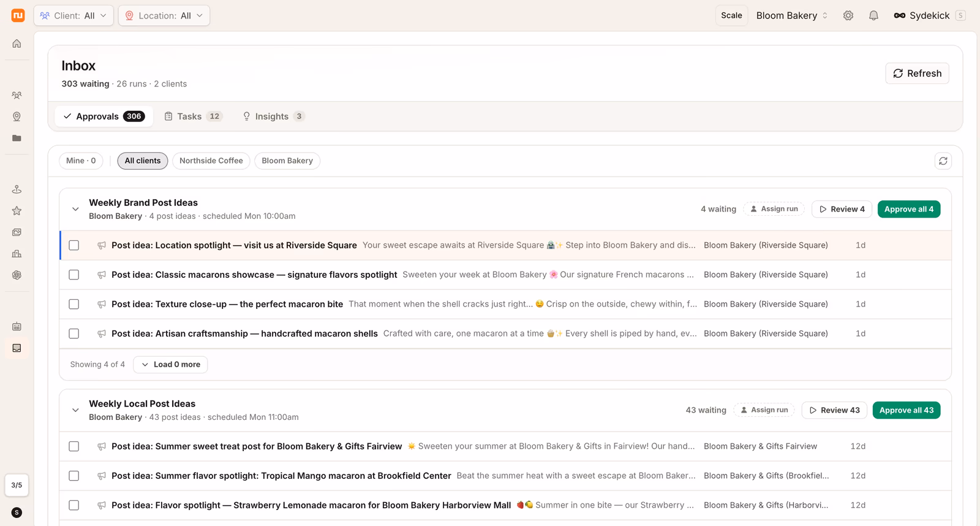Open the map marker listings icon in sidebar

point(17,189)
